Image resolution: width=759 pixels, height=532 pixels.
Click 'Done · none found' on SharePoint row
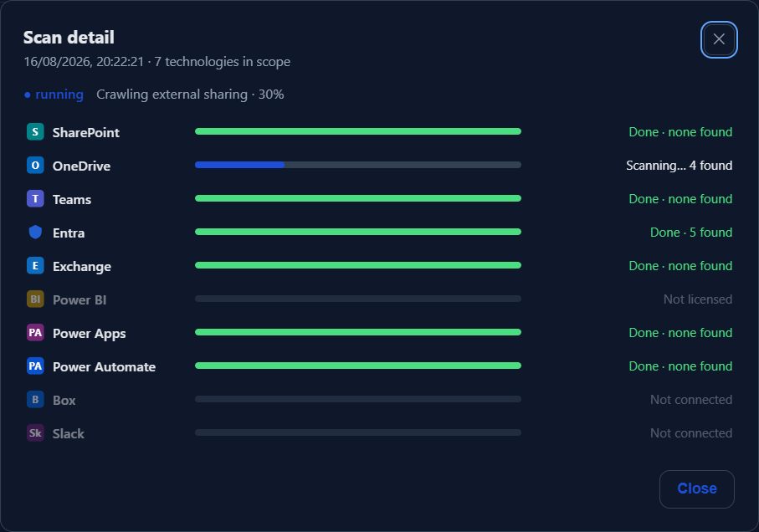point(680,132)
